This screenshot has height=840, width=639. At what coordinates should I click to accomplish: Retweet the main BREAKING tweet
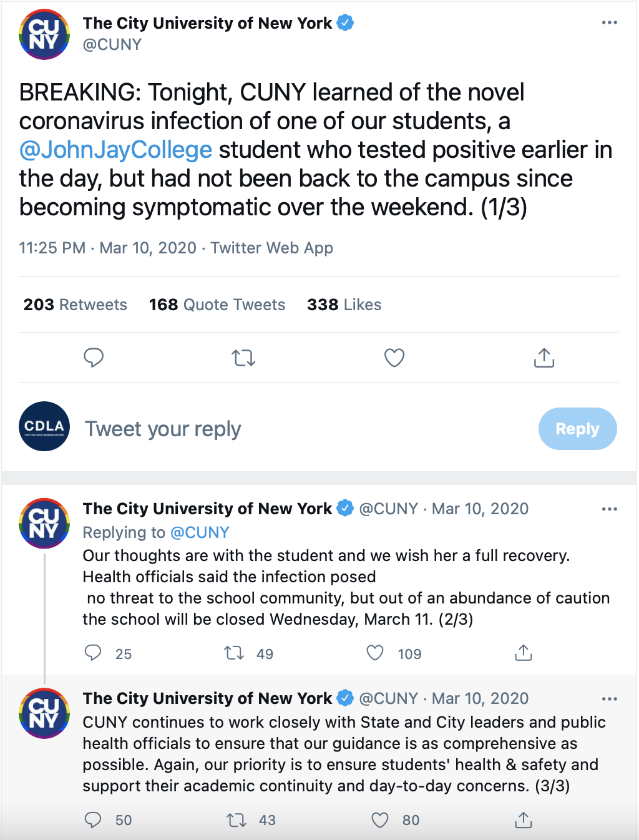point(243,358)
